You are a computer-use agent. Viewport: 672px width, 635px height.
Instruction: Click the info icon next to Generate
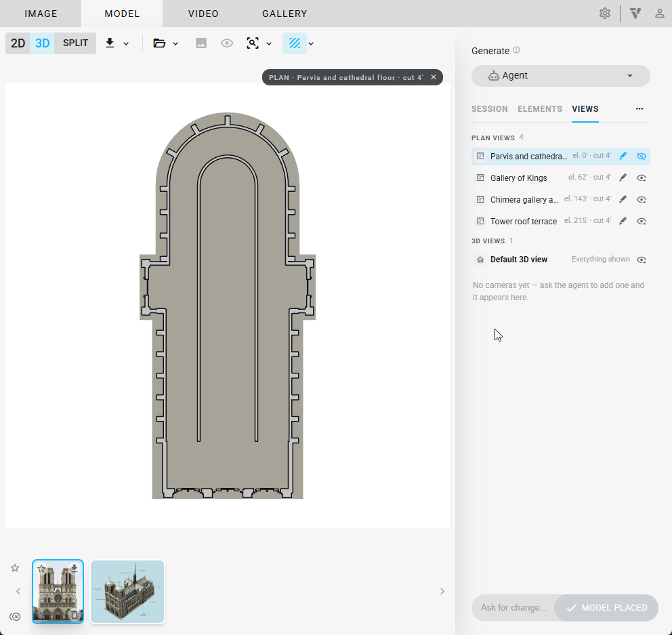(x=516, y=50)
